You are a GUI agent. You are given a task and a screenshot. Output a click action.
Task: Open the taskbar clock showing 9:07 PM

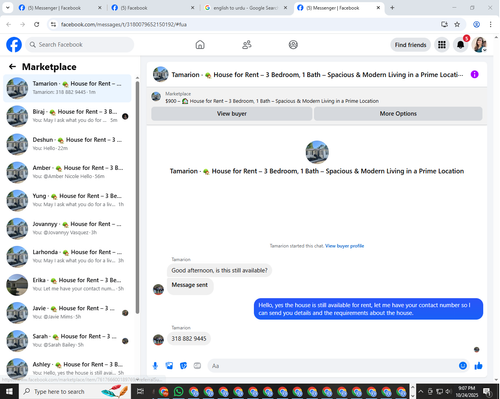(466, 391)
